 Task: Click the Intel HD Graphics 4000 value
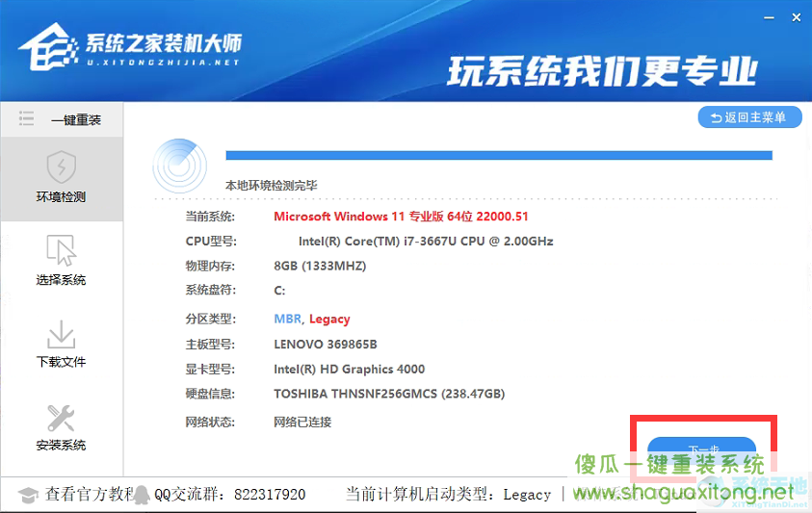[x=349, y=369]
